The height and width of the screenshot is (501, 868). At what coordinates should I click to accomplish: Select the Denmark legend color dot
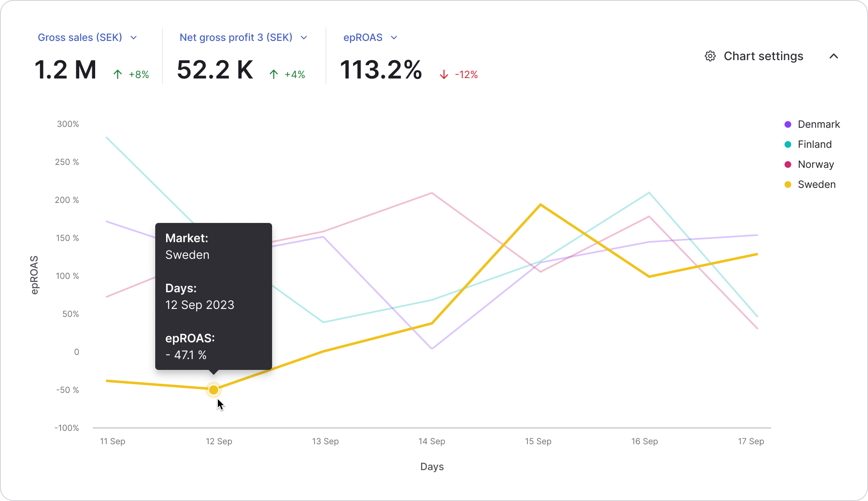pos(787,124)
